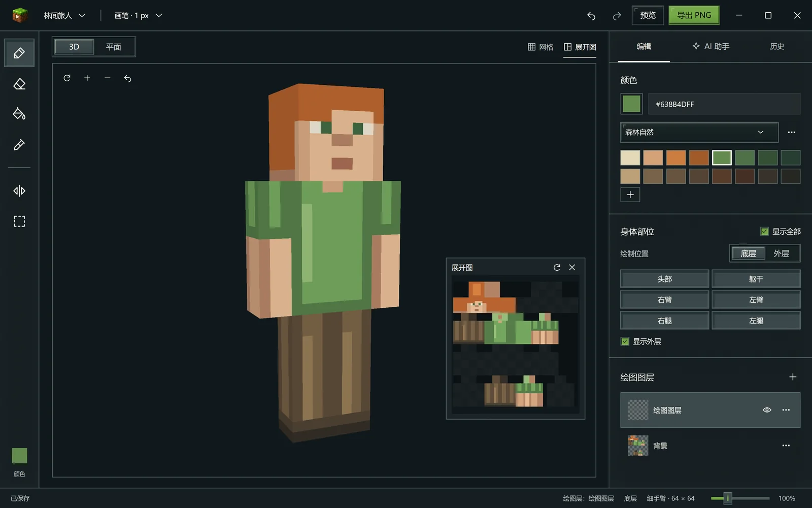Activate the mirror symmetry tool
812x508 pixels.
[19, 190]
